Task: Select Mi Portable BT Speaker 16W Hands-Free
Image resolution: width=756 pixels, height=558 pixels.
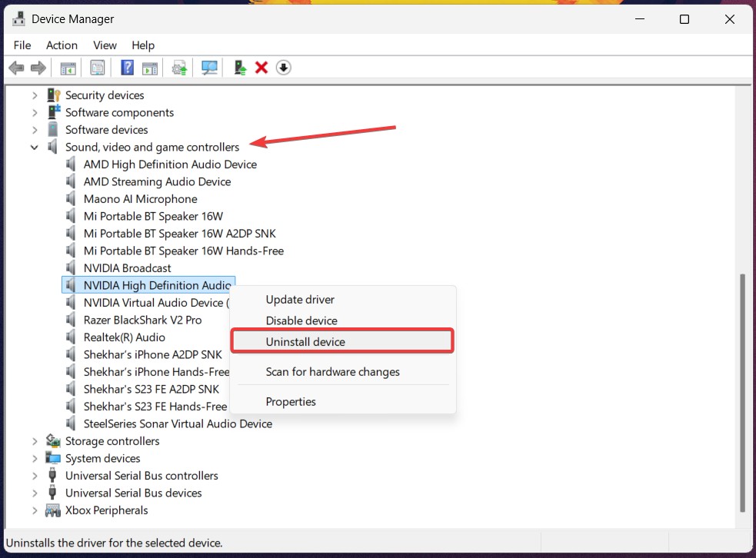Action: (x=184, y=251)
